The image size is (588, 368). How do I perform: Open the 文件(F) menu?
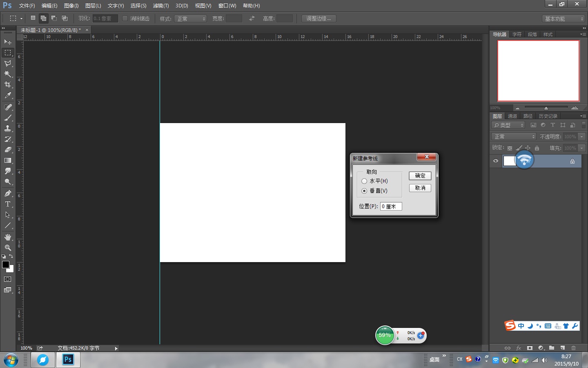coord(27,6)
